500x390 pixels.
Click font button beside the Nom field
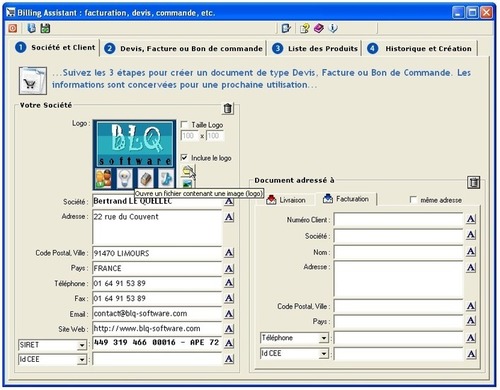pyautogui.click(x=471, y=251)
